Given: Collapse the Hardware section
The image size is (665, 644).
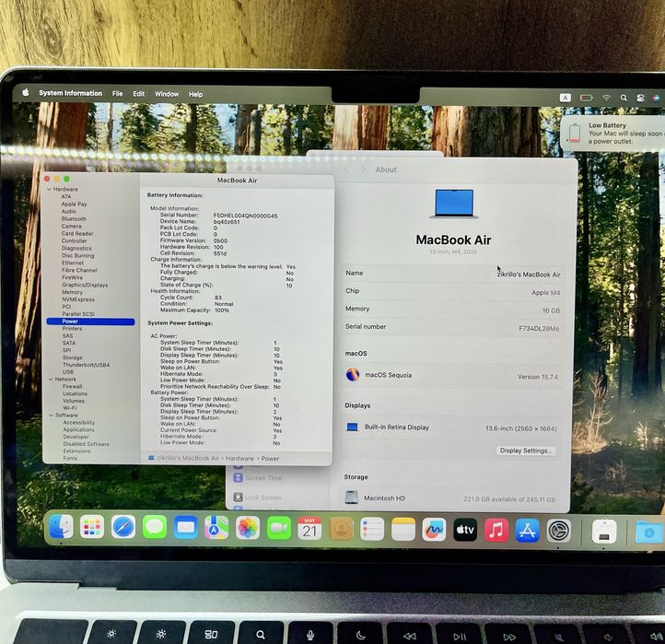Looking at the screenshot, I should click(50, 189).
